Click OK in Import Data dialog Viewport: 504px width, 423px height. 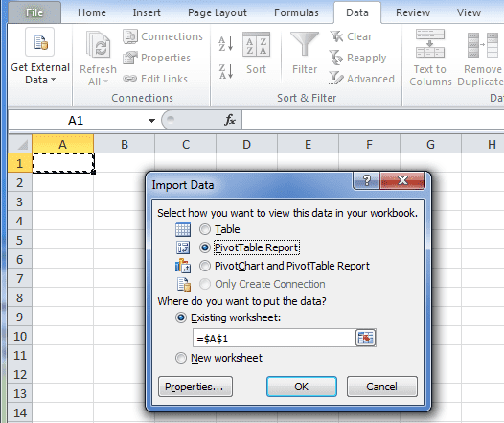coord(302,387)
